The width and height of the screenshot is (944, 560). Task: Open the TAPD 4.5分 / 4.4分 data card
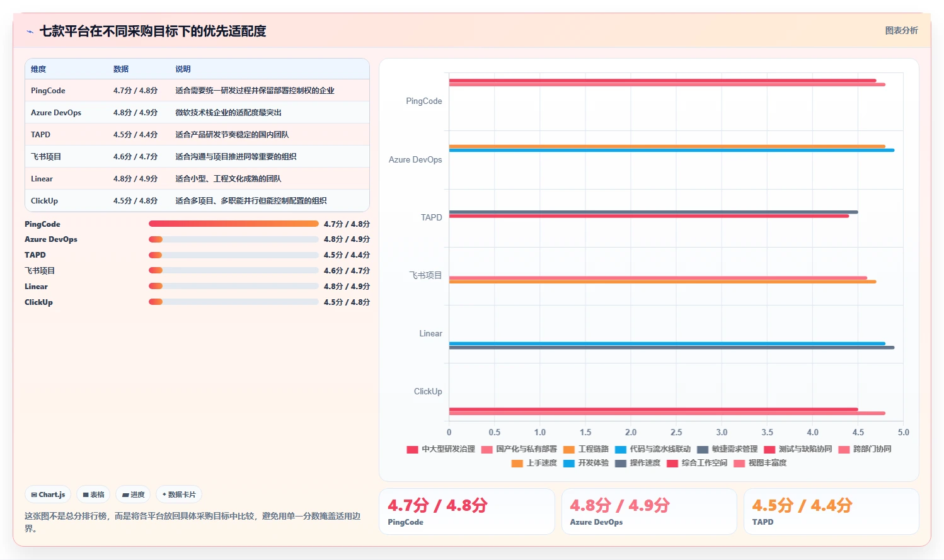pos(831,511)
